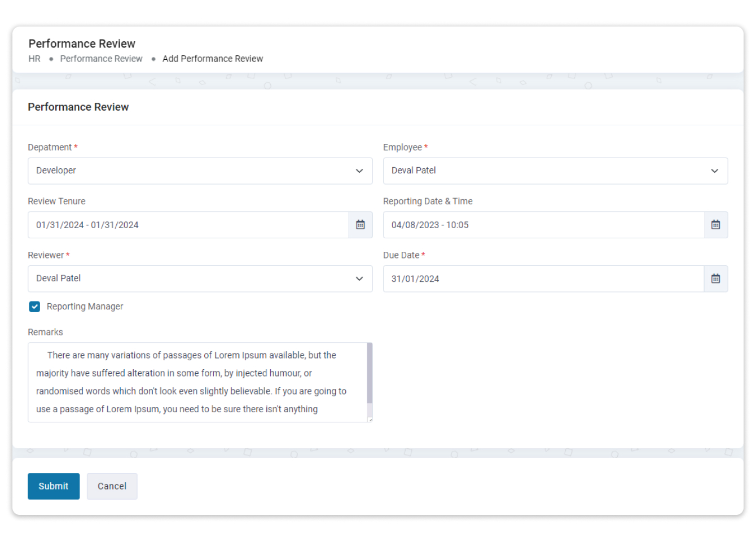Open the Reporting Date & Time calendar picker
Viewport: 756px width, 542px height.
715,224
